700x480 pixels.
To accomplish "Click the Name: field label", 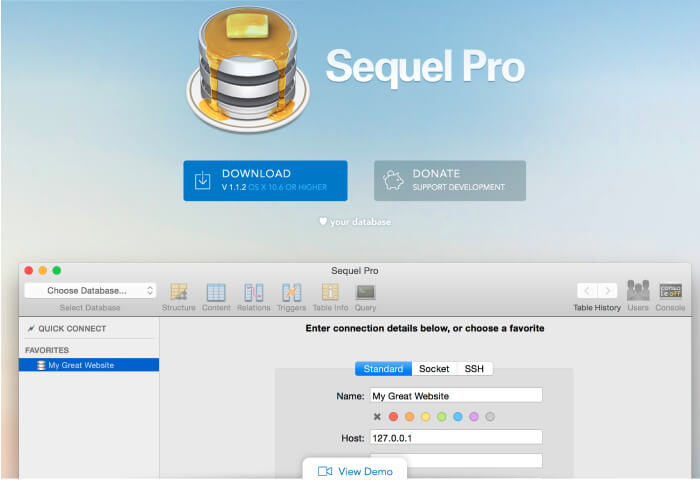I will pos(350,396).
